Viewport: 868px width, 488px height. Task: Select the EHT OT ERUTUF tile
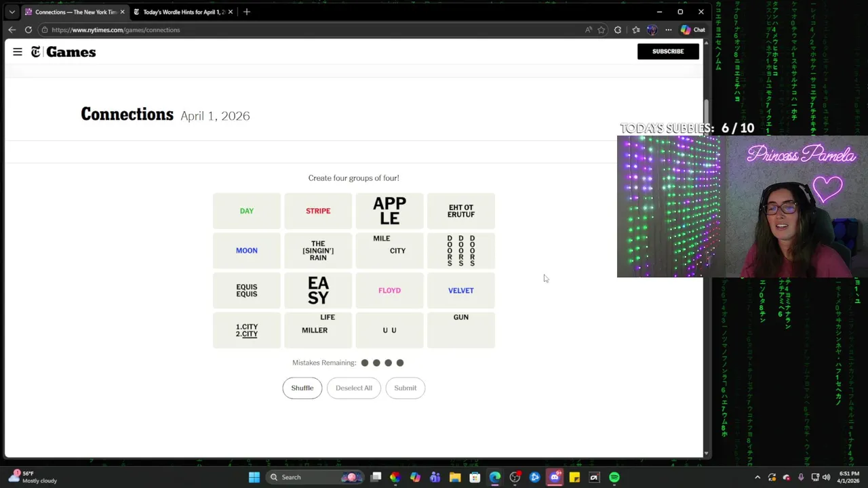coord(461,211)
